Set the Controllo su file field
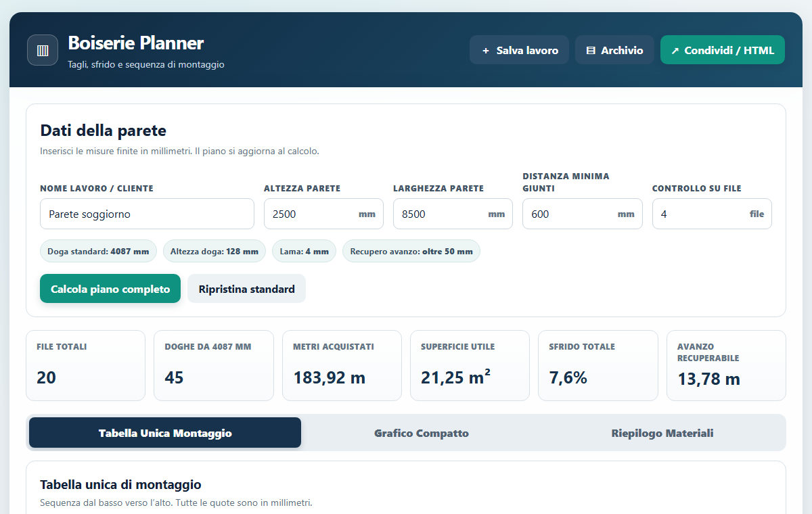 (x=712, y=214)
